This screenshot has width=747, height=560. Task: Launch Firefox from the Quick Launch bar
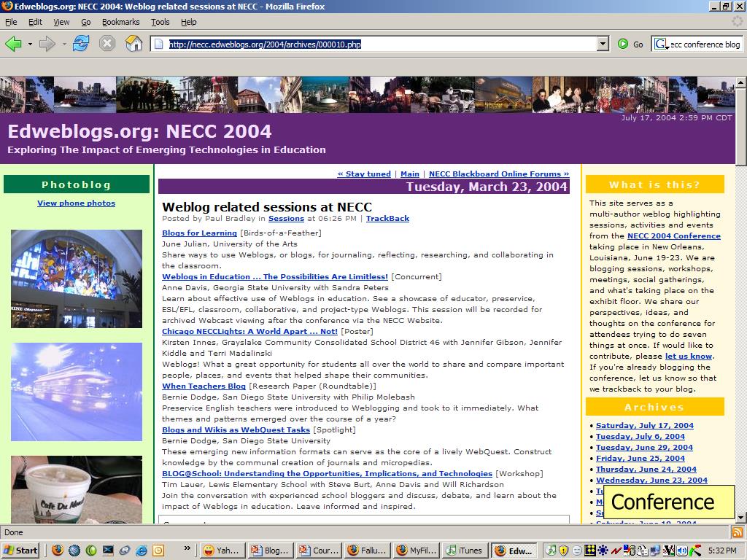pyautogui.click(x=58, y=551)
